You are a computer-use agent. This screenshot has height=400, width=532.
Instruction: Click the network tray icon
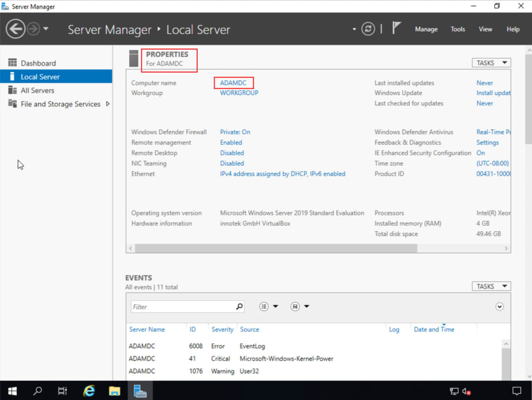(454, 391)
